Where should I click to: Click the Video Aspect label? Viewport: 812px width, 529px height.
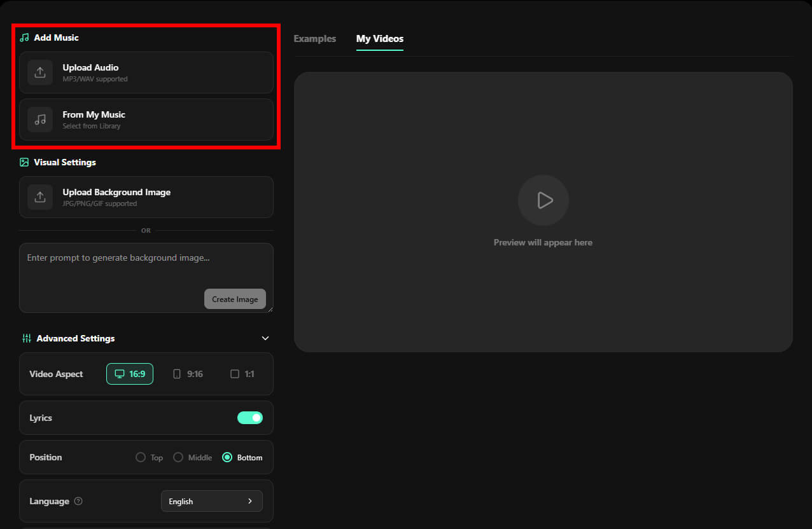(56, 374)
